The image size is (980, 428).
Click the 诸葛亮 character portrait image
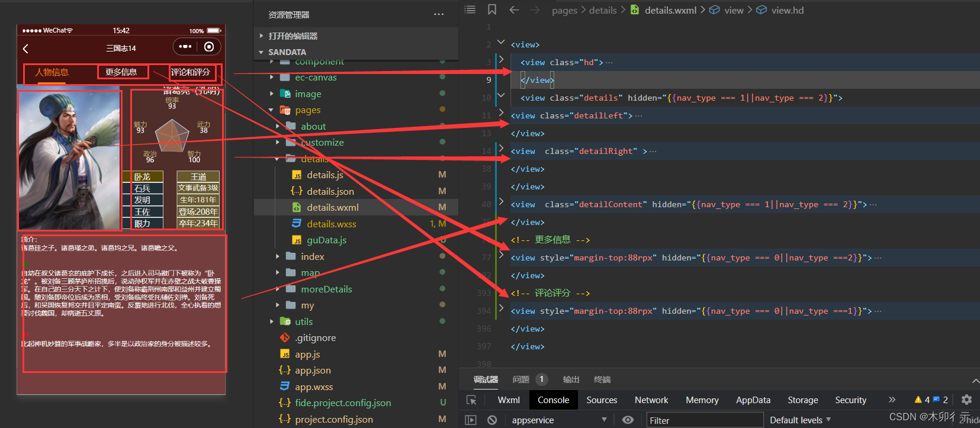click(x=69, y=160)
